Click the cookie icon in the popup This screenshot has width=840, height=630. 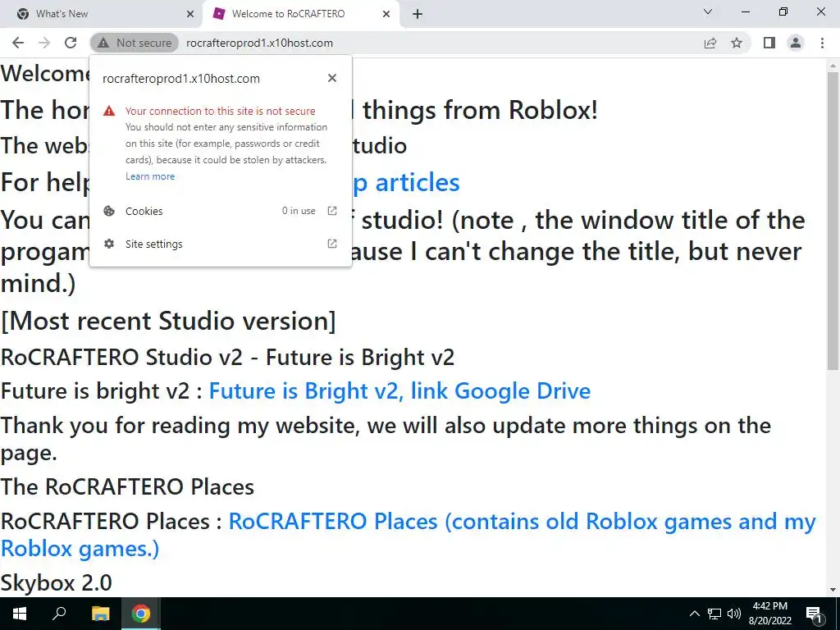pos(109,211)
